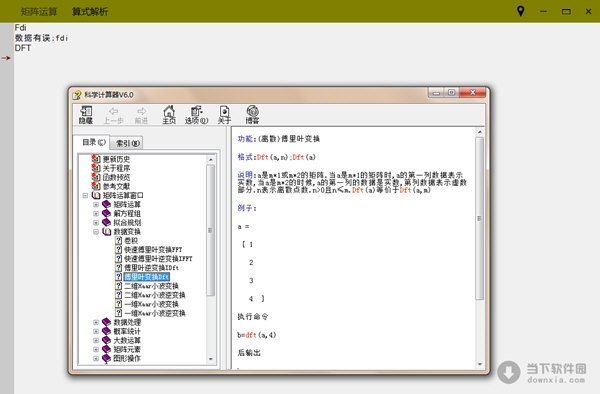Switch to the 目录 (Contents) tab
The width and height of the screenshot is (600, 394).
92,143
